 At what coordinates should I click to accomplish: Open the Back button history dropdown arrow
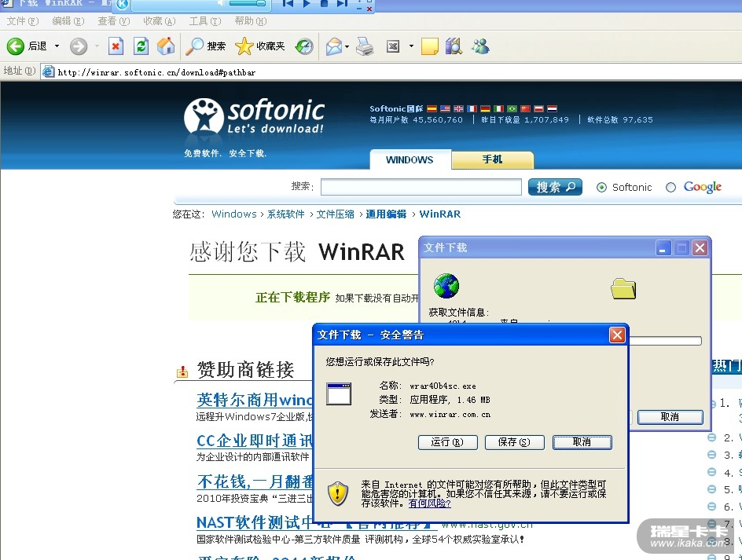pos(57,46)
